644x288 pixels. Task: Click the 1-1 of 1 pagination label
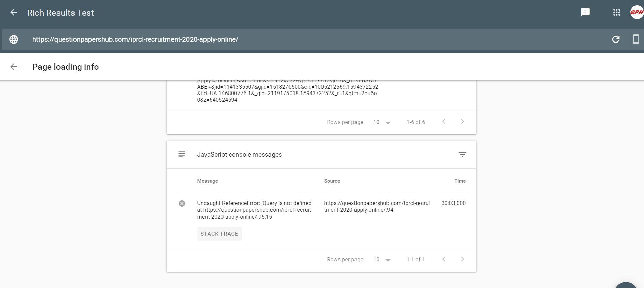click(x=415, y=260)
